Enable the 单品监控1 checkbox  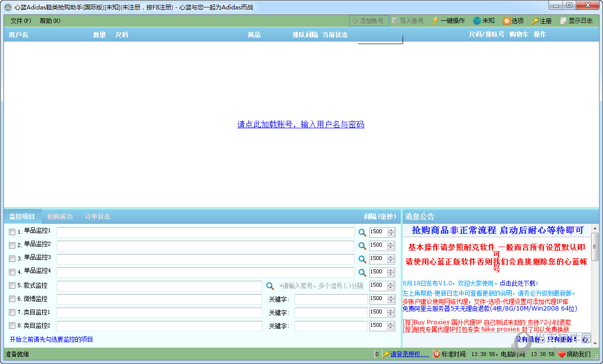(x=12, y=232)
